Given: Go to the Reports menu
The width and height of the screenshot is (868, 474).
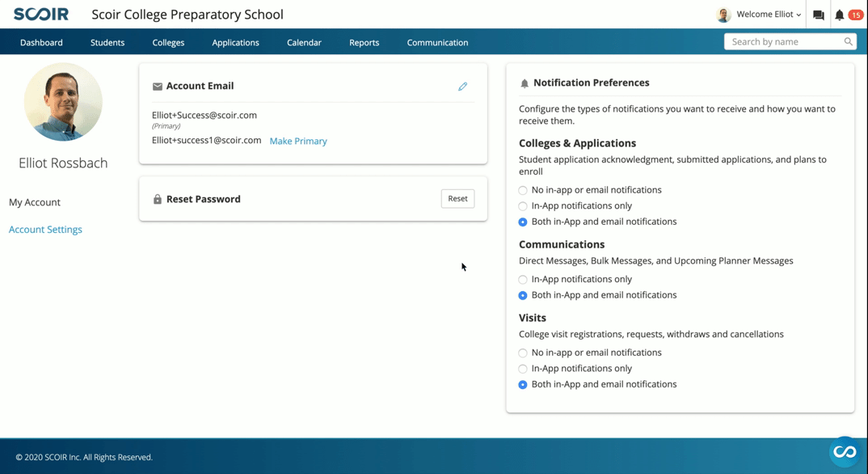Looking at the screenshot, I should [x=364, y=43].
